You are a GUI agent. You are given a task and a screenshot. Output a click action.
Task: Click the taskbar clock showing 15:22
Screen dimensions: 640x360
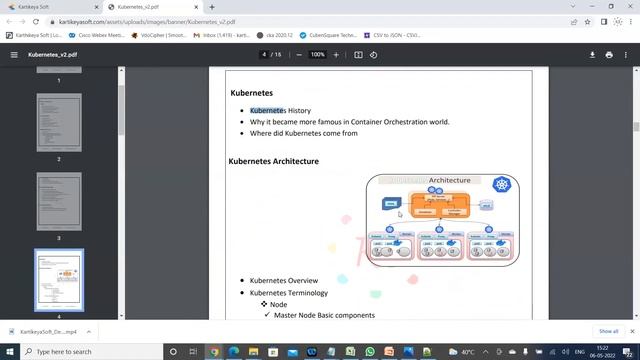coord(602,352)
